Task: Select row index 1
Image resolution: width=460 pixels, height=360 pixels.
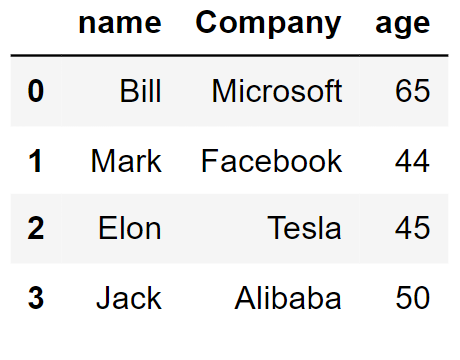Action: coord(36,161)
